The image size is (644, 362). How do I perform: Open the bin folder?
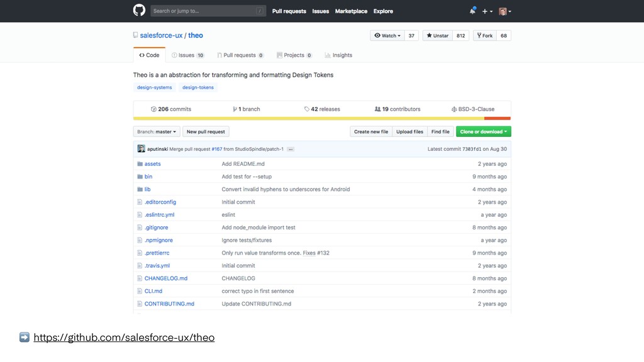click(148, 177)
